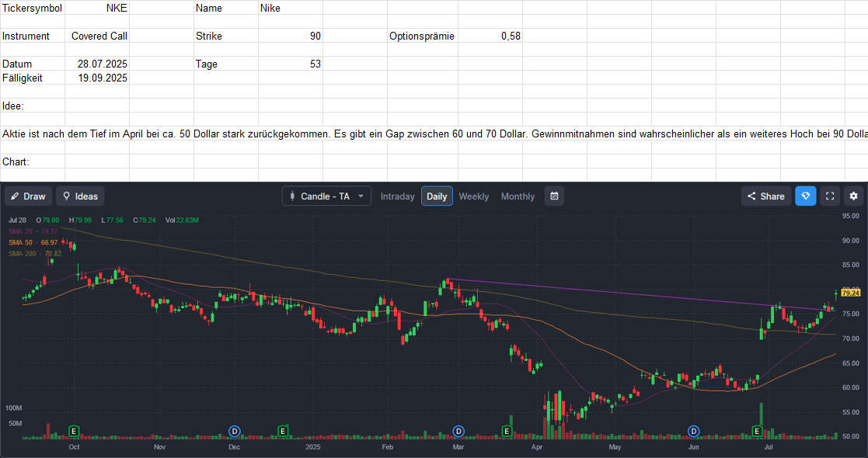Select the Monthly timeframe
This screenshot has width=868, height=458.
click(518, 196)
